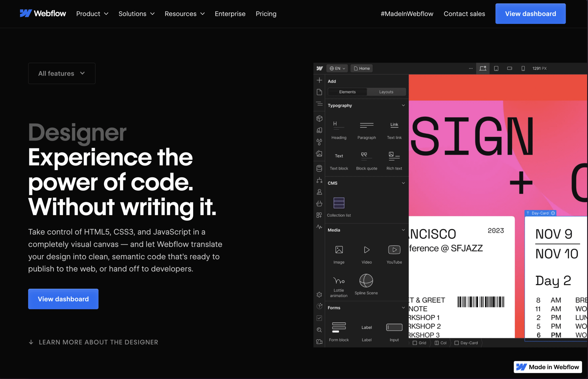
Task: Open the Navigator panel in the left sidebar
Action: (319, 104)
